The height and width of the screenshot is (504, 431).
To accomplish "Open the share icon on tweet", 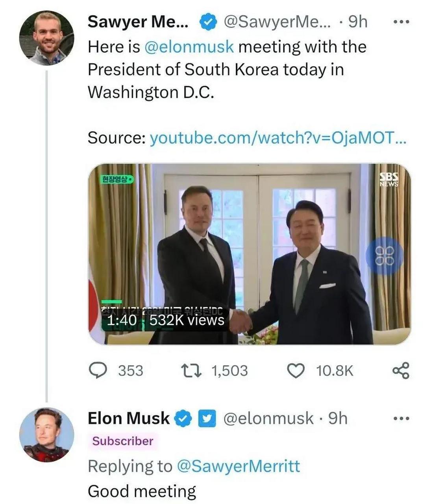I will (401, 371).
